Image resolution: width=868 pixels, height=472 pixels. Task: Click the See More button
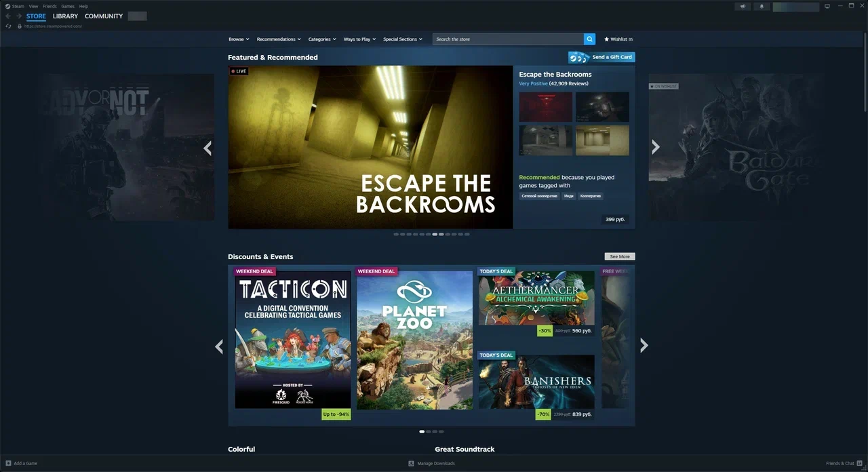pos(620,257)
